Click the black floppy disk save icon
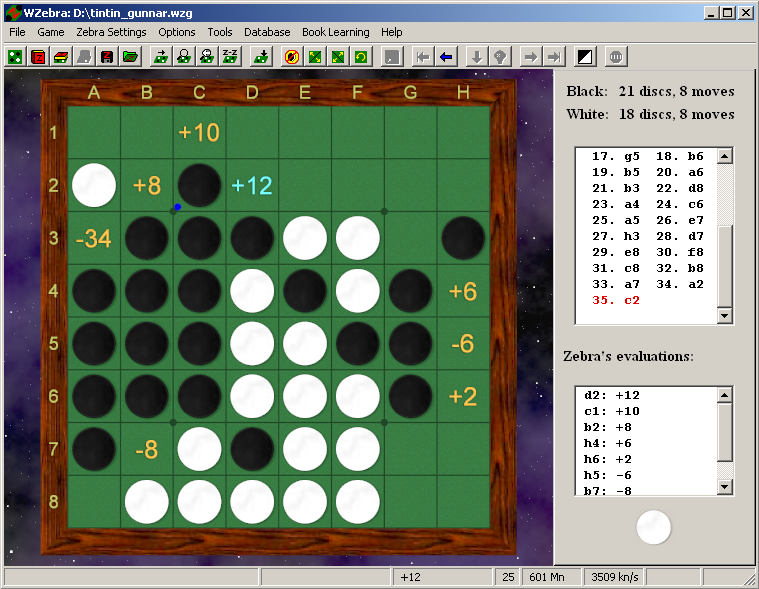 [107, 57]
